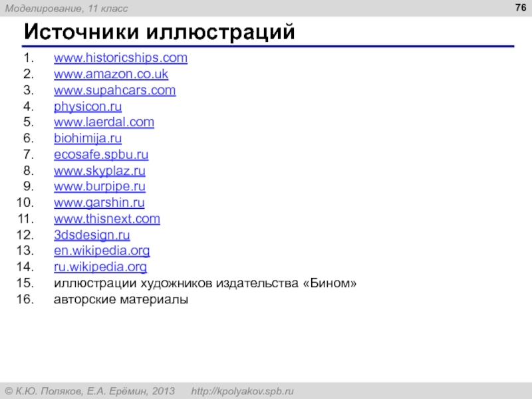Viewport: 532px width, 399px height.
Task: Open the 3dsdesign.ru hyperlink
Action: pos(92,235)
